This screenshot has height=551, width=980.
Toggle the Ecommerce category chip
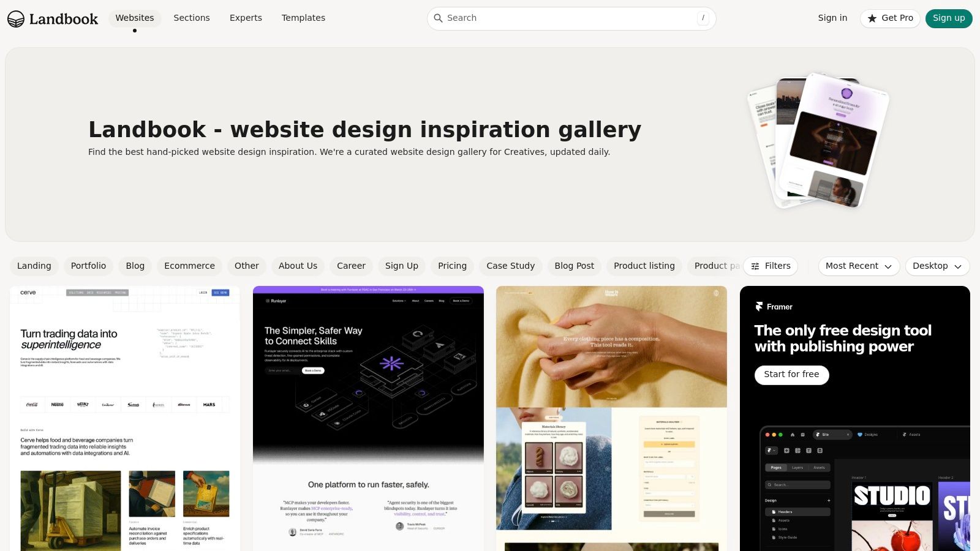point(189,266)
